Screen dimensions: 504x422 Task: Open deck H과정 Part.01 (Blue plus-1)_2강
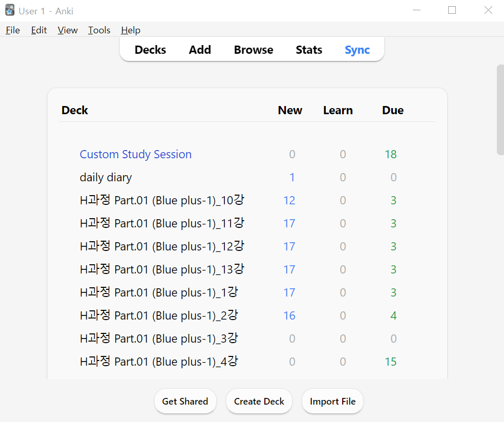(159, 315)
